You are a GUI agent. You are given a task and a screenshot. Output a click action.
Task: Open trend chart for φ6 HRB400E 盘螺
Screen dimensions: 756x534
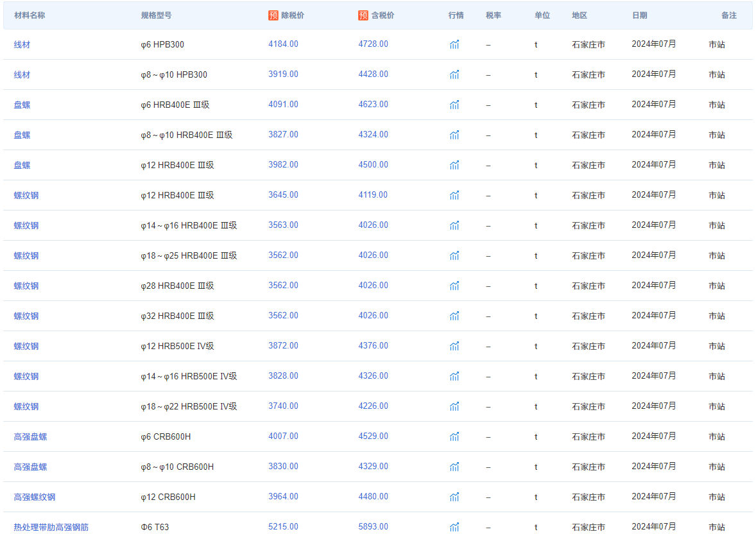point(454,105)
